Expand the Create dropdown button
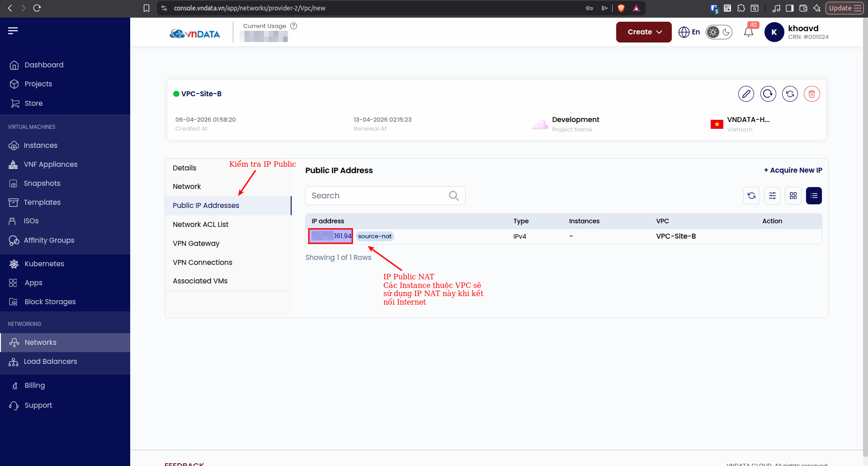868x466 pixels. point(644,32)
